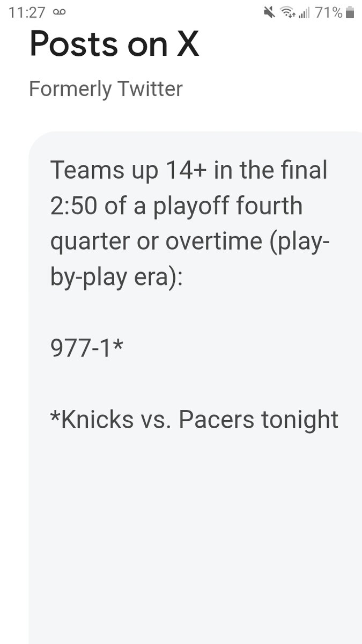Tap the battery icon
This screenshot has width=362, height=644.
(x=350, y=12)
